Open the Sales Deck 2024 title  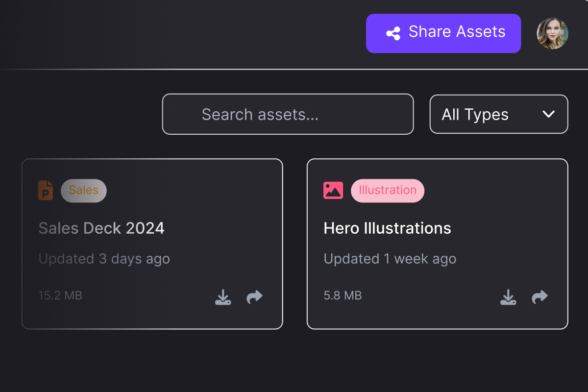[101, 228]
